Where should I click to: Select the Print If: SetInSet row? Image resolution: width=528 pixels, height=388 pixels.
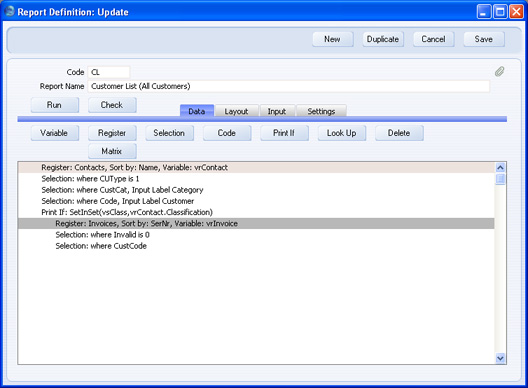tap(256, 212)
